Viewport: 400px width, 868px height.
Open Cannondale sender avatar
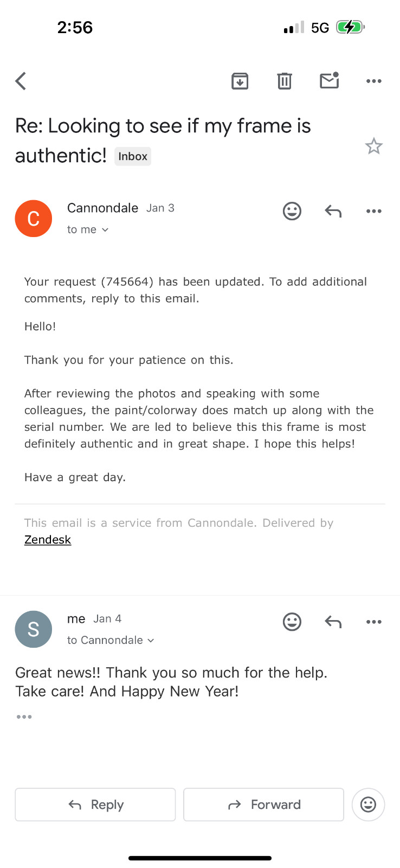pos(34,219)
